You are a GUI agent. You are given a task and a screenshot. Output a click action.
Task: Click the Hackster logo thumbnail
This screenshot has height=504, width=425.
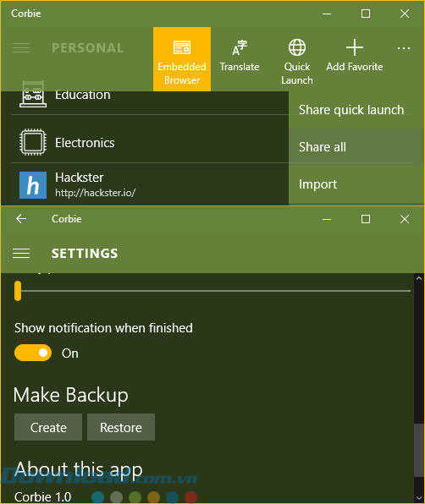(x=33, y=185)
